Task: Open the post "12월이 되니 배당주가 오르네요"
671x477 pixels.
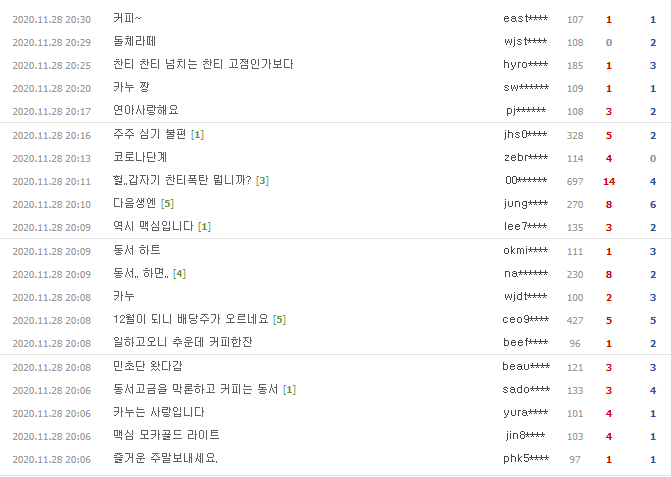Action: click(192, 320)
